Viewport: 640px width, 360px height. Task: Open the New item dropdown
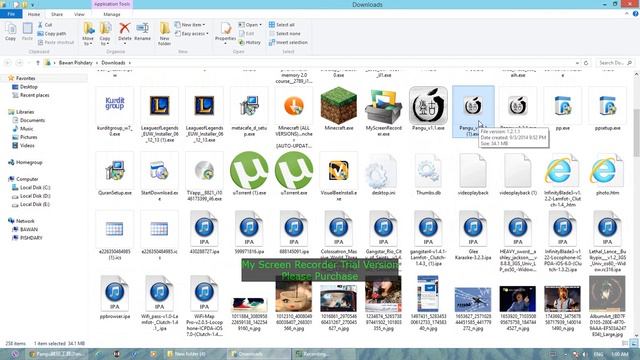(190, 25)
